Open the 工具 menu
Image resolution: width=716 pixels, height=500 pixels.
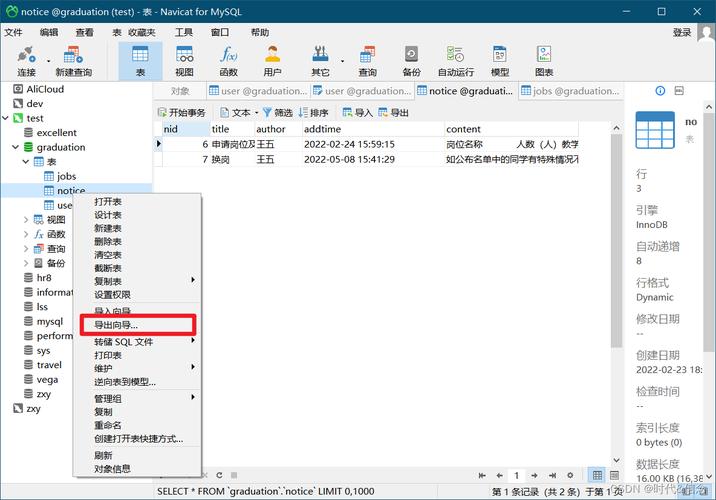pos(184,32)
